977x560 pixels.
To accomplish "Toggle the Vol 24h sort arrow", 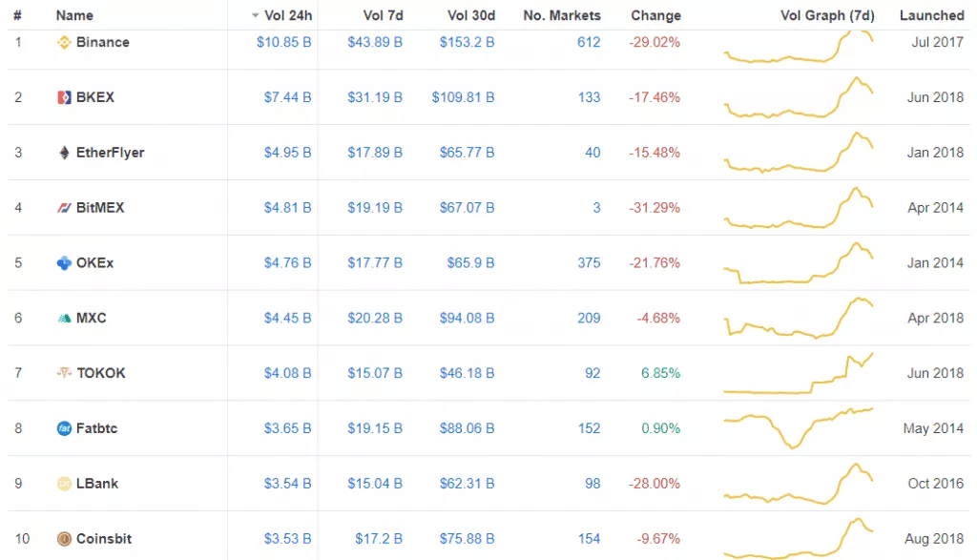I will [x=255, y=15].
